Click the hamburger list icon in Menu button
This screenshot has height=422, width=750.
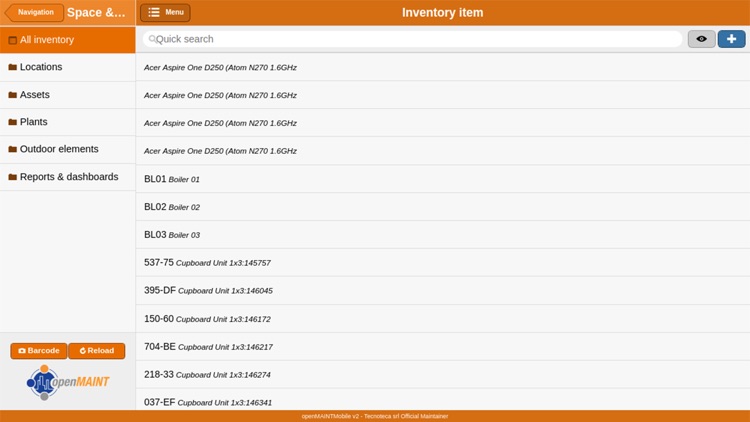pos(154,12)
